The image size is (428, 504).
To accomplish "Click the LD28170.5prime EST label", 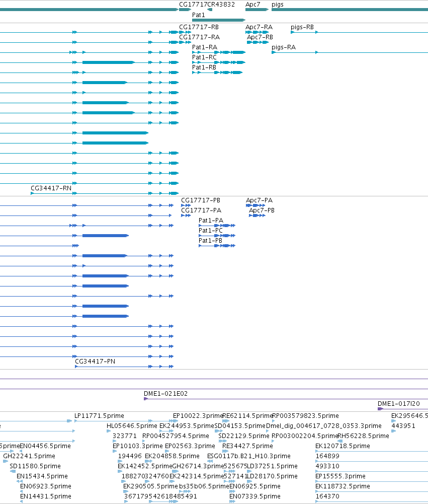I will [272, 476].
